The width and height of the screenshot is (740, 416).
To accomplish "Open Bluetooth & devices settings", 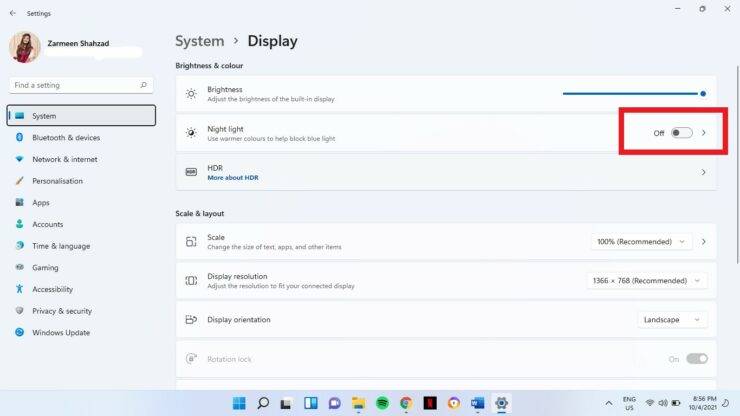I will click(x=66, y=138).
